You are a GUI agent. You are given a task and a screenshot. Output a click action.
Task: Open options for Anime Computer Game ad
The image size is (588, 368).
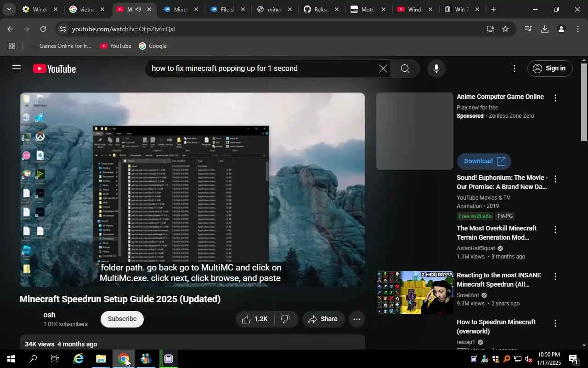555,98
